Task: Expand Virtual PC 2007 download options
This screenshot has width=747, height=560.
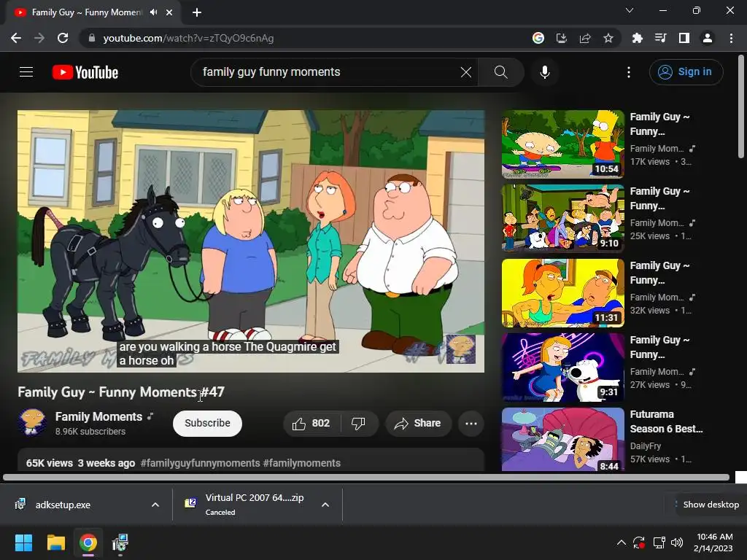Action: click(x=325, y=505)
